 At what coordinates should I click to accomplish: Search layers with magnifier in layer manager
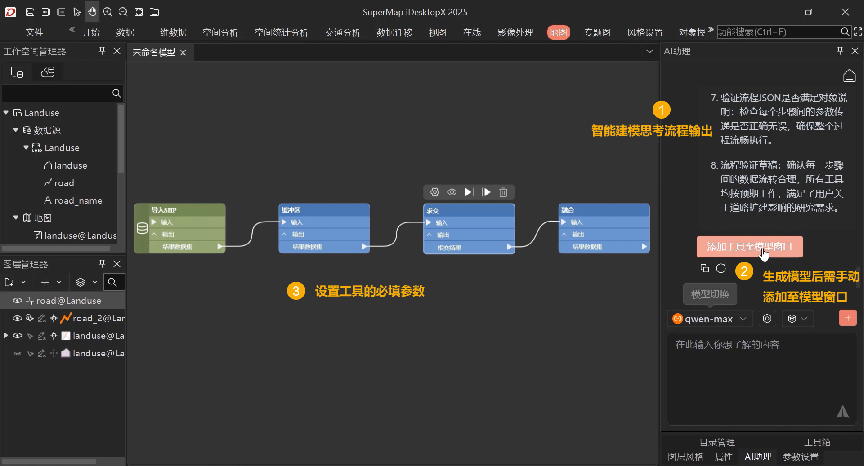113,282
